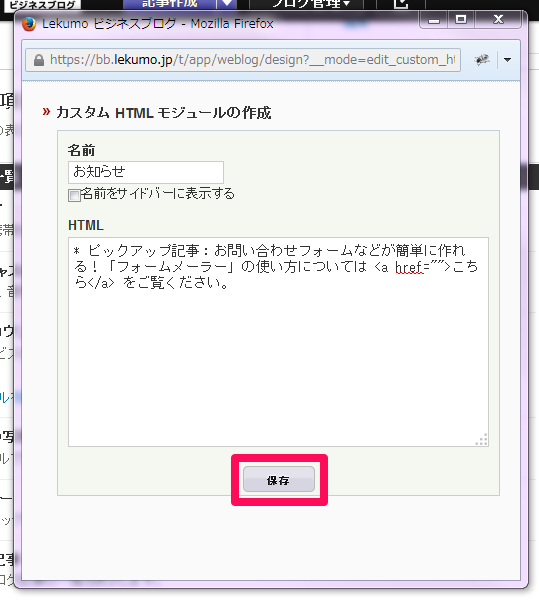Click the export icon in background toolbar
The height and width of the screenshot is (601, 539).
401,4
